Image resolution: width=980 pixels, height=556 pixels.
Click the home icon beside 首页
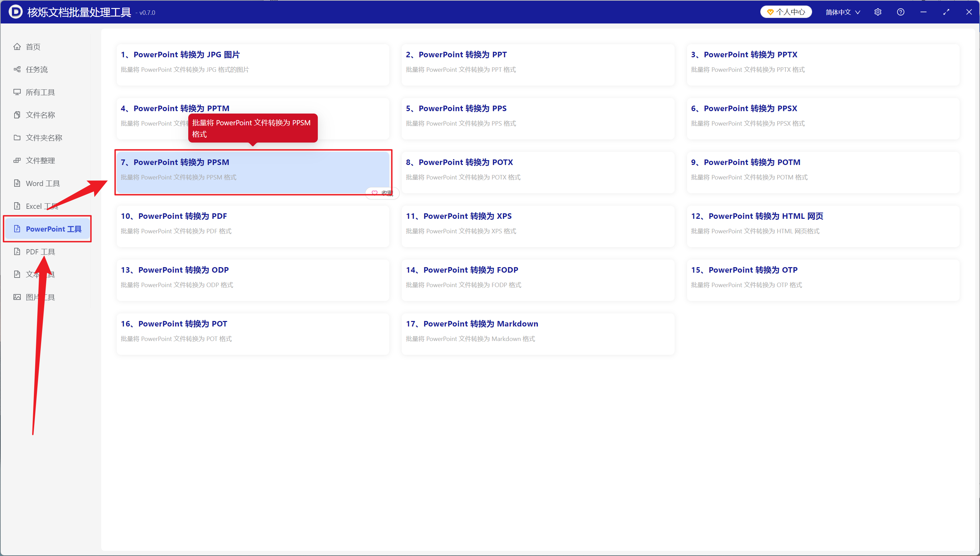[17, 47]
